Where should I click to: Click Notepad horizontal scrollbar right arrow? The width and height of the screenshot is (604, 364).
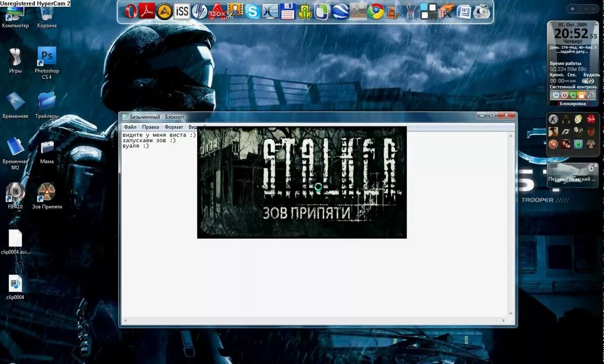tap(503, 321)
